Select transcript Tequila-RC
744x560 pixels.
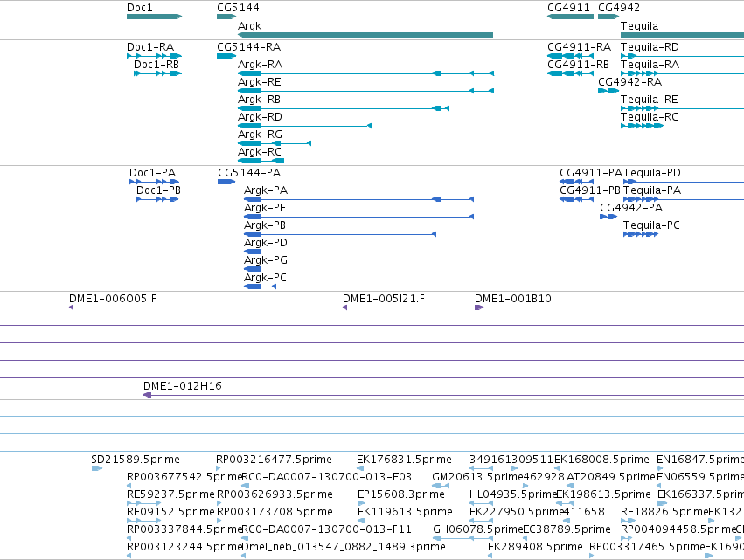[642, 126]
